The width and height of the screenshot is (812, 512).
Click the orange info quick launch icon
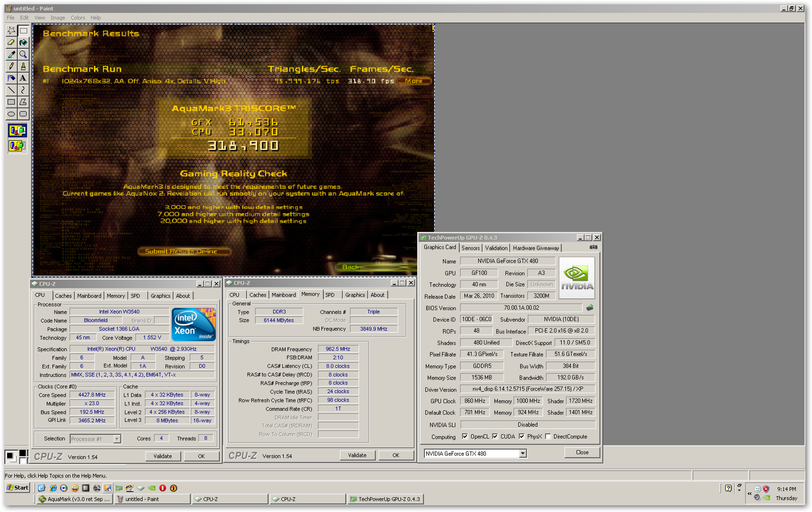pos(174,488)
